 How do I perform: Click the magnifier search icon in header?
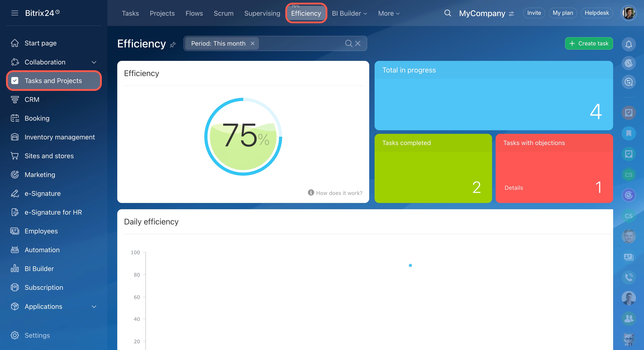pyautogui.click(x=448, y=13)
